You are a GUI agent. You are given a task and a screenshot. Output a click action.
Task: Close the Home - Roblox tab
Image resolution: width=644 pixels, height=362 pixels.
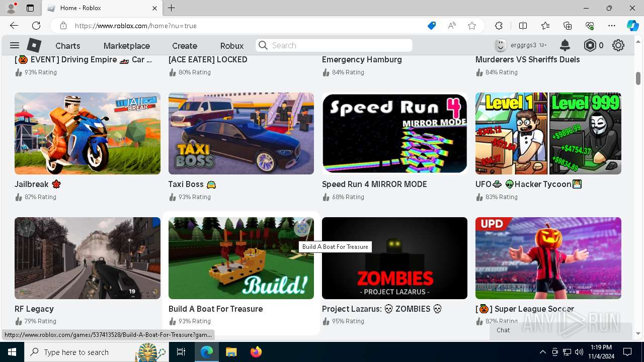[x=155, y=8]
